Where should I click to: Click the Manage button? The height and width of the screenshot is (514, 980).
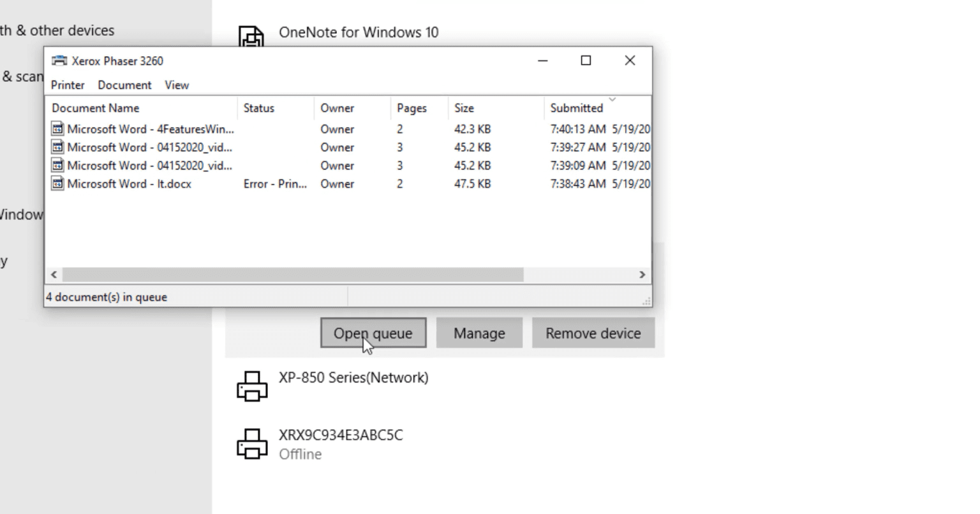pyautogui.click(x=479, y=333)
